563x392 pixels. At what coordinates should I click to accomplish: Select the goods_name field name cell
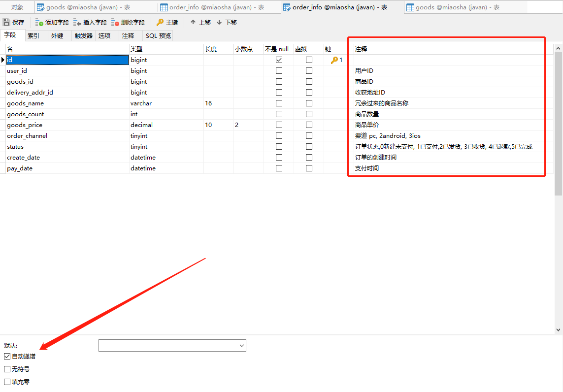coord(67,103)
